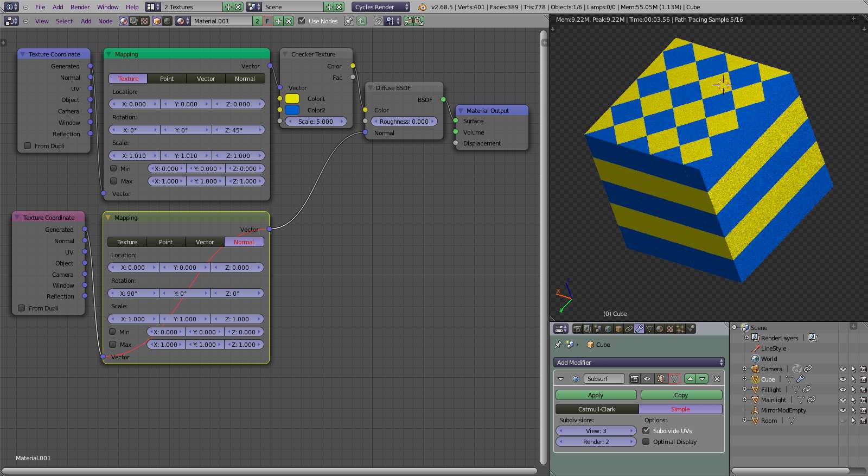
Task: Collapse the Checker Texture node
Action: pyautogui.click(x=285, y=54)
